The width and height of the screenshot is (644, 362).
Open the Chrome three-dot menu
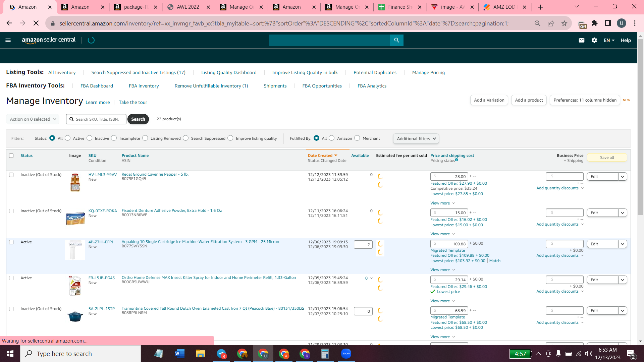(x=635, y=23)
